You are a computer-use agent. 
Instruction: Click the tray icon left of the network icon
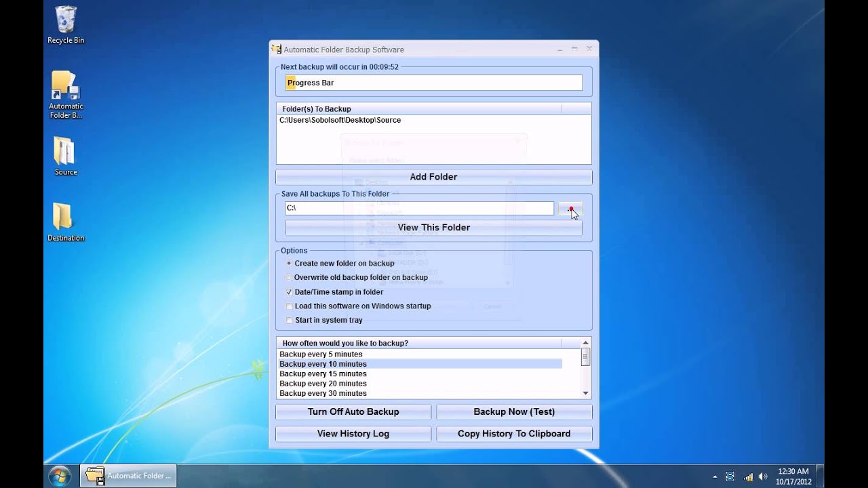click(730, 476)
